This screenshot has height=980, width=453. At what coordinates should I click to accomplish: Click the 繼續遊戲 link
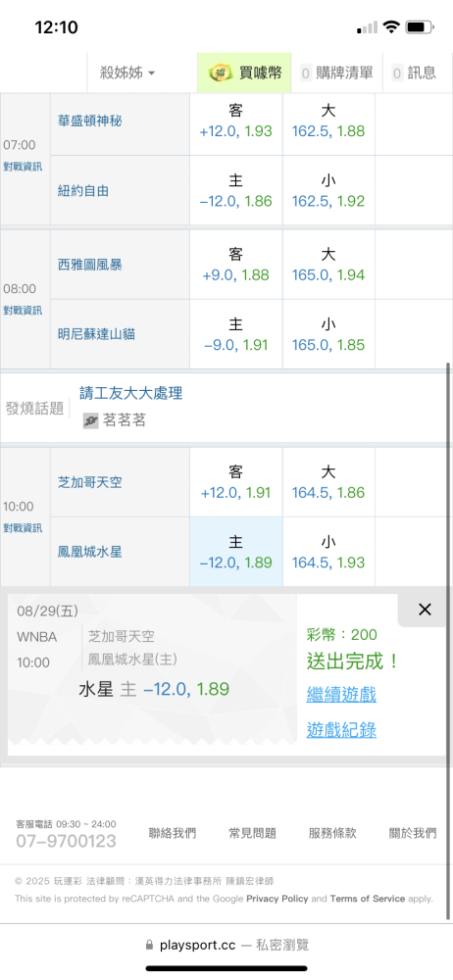(x=341, y=695)
